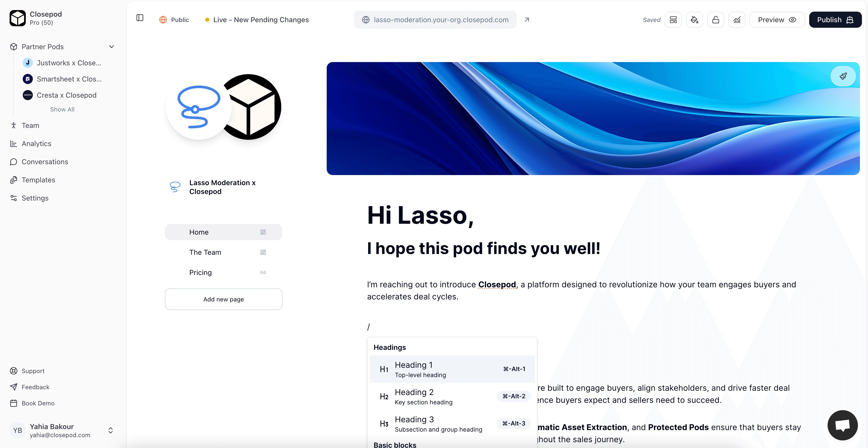The height and width of the screenshot is (448, 868).
Task: Click the underlined Closepod link in text
Action: [497, 285]
